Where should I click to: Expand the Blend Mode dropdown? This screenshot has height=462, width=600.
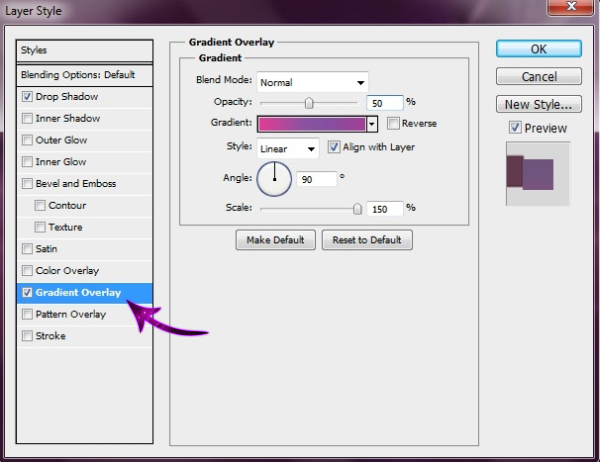tap(312, 82)
